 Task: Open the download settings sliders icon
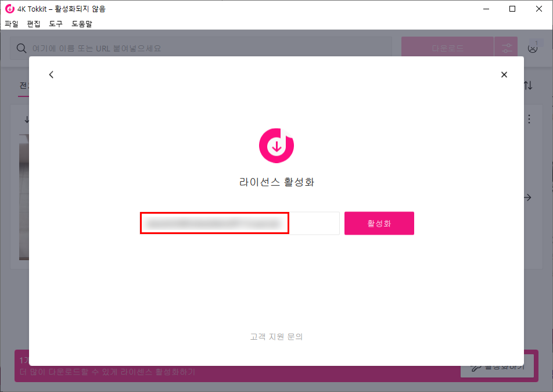pyautogui.click(x=507, y=48)
